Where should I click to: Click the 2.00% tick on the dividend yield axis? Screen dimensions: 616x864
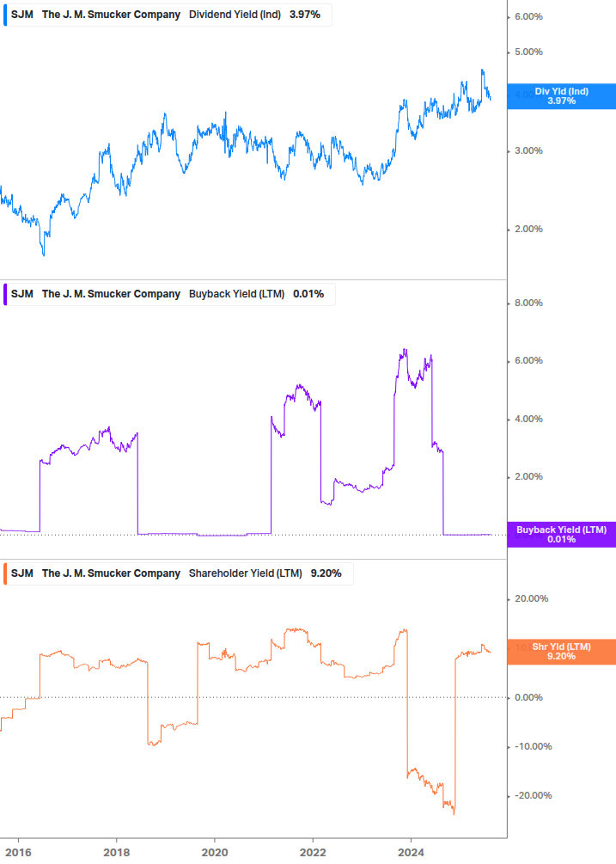point(528,230)
